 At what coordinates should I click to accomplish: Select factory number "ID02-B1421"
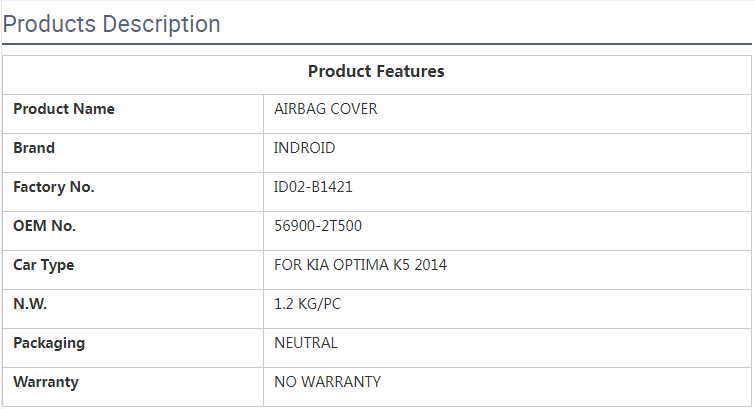pyautogui.click(x=313, y=187)
